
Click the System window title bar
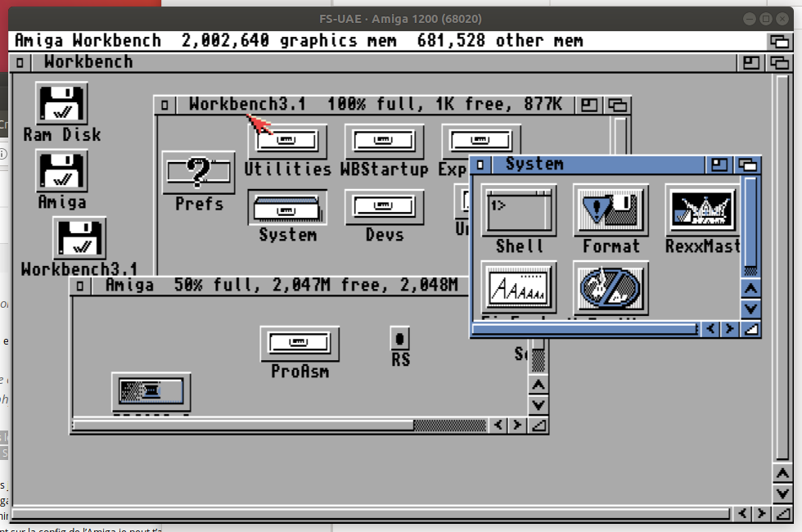coord(598,165)
